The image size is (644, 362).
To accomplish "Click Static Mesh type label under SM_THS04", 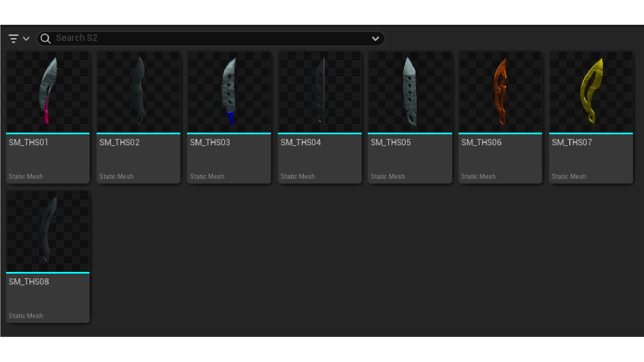I will point(298,176).
